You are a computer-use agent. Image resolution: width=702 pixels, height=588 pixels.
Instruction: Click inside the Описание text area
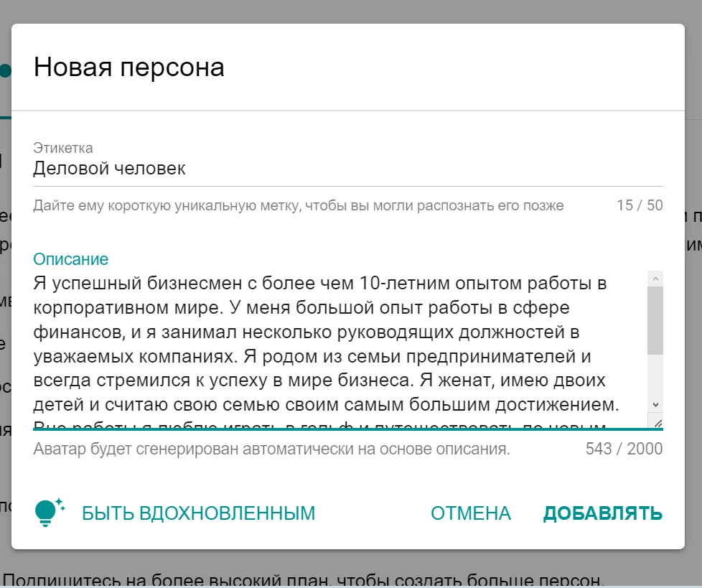click(340, 350)
